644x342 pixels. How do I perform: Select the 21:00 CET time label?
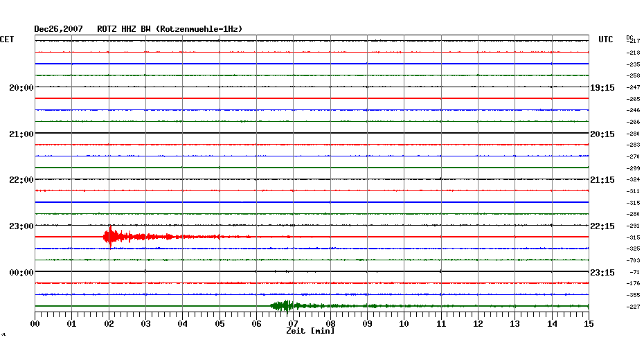pyautogui.click(x=21, y=134)
